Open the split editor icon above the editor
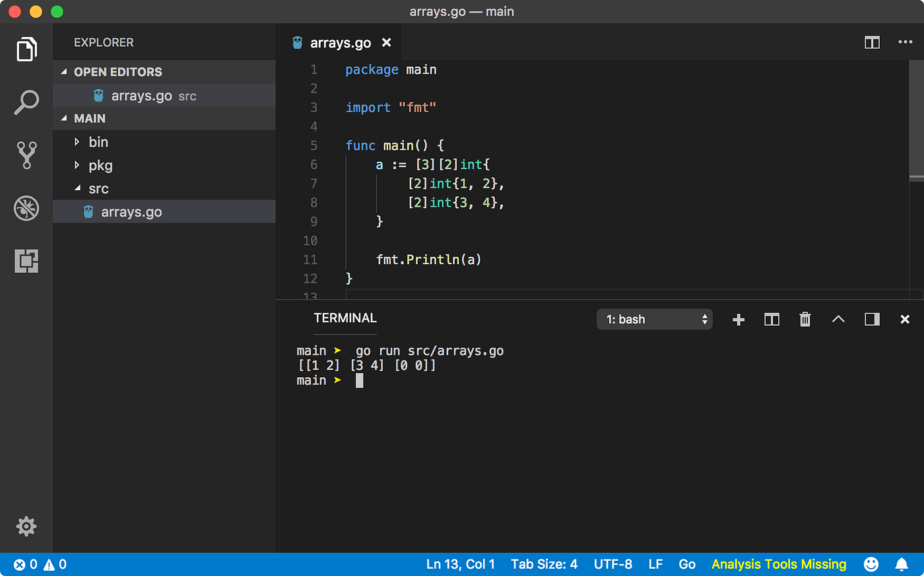924x576 pixels. click(x=871, y=42)
